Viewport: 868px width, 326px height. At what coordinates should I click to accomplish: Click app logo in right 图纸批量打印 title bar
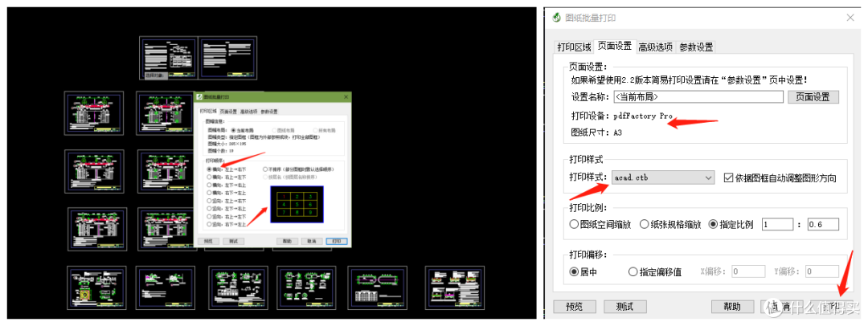point(557,18)
